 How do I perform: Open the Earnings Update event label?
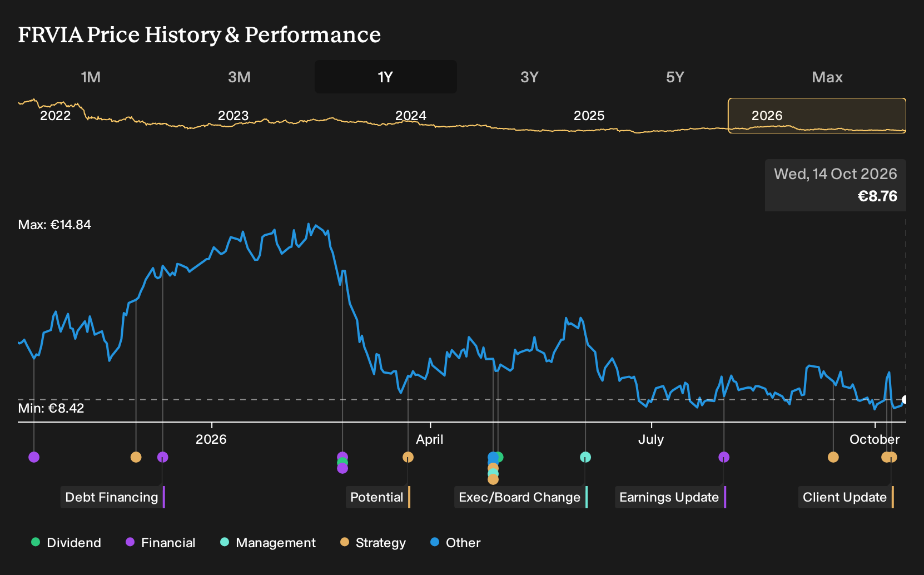[x=670, y=497]
